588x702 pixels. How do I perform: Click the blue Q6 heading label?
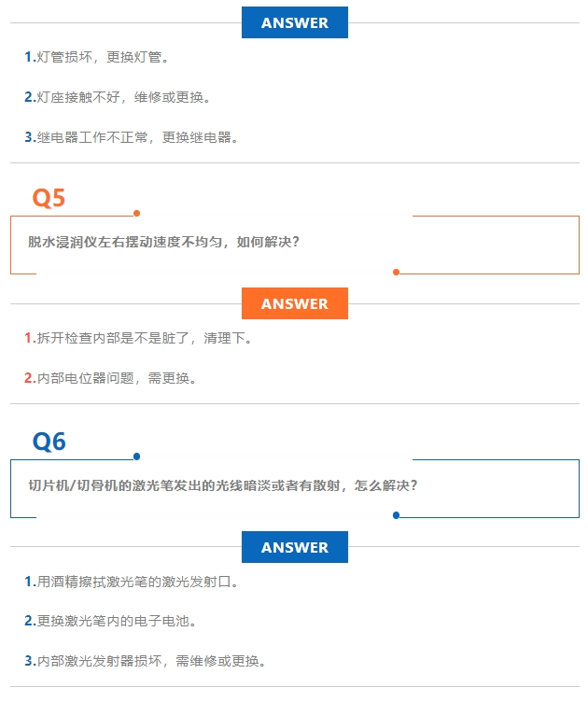(x=49, y=441)
